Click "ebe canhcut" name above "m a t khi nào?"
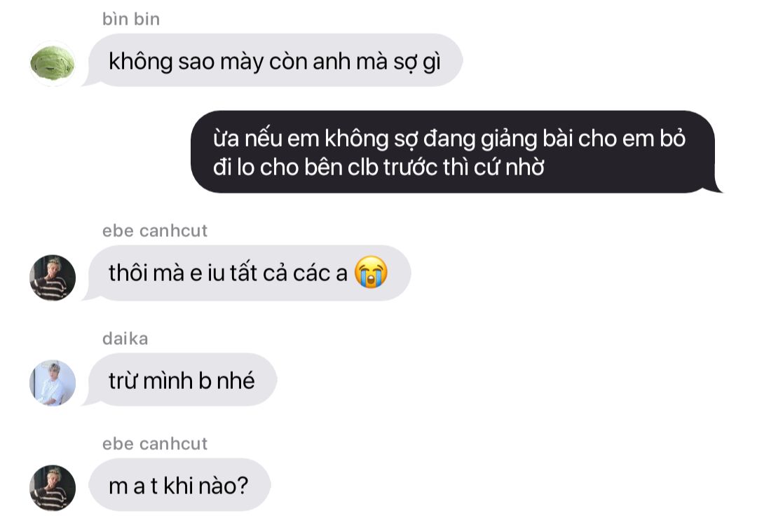Screen dimensions: 757x532 pos(154,444)
